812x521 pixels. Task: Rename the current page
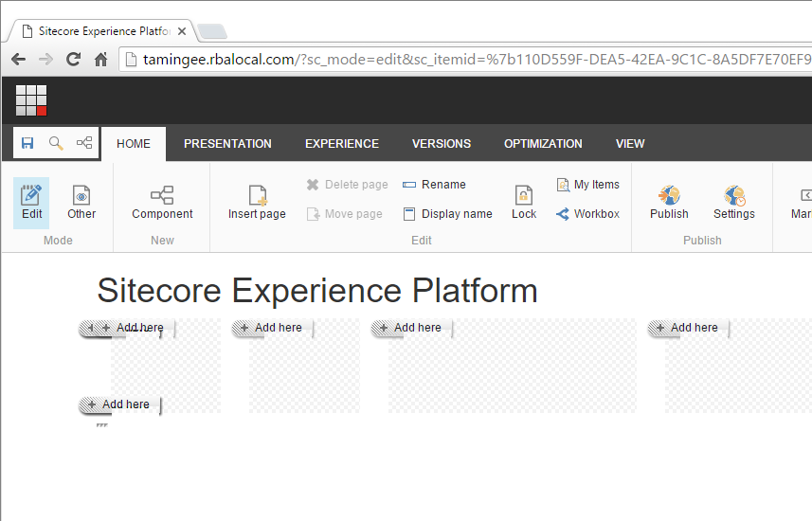click(434, 185)
